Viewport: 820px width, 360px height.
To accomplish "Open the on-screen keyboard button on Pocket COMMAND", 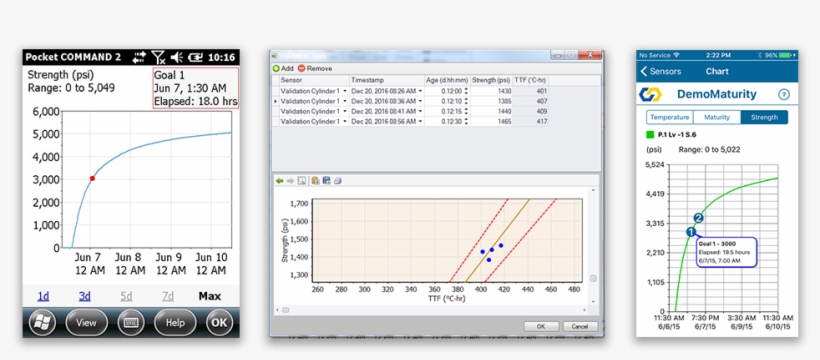I will [x=130, y=323].
